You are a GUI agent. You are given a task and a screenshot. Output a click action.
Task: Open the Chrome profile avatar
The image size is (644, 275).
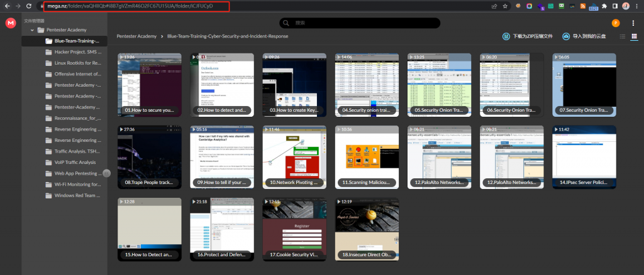(x=626, y=6)
